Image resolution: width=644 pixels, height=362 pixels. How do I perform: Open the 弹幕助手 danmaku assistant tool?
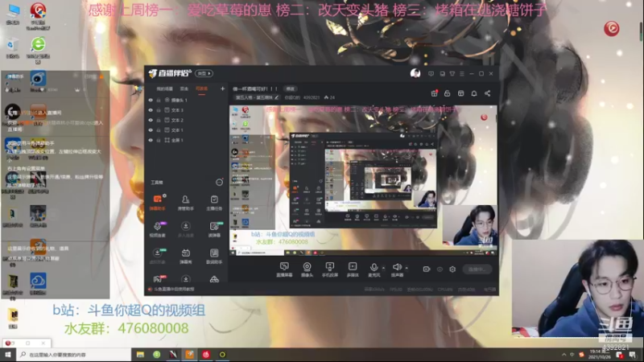click(x=157, y=203)
